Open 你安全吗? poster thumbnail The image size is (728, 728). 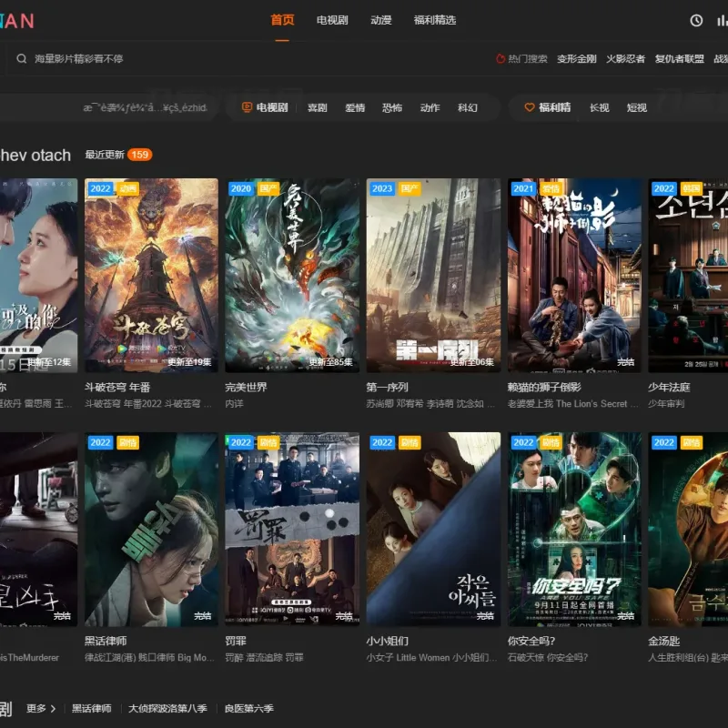coord(574,530)
